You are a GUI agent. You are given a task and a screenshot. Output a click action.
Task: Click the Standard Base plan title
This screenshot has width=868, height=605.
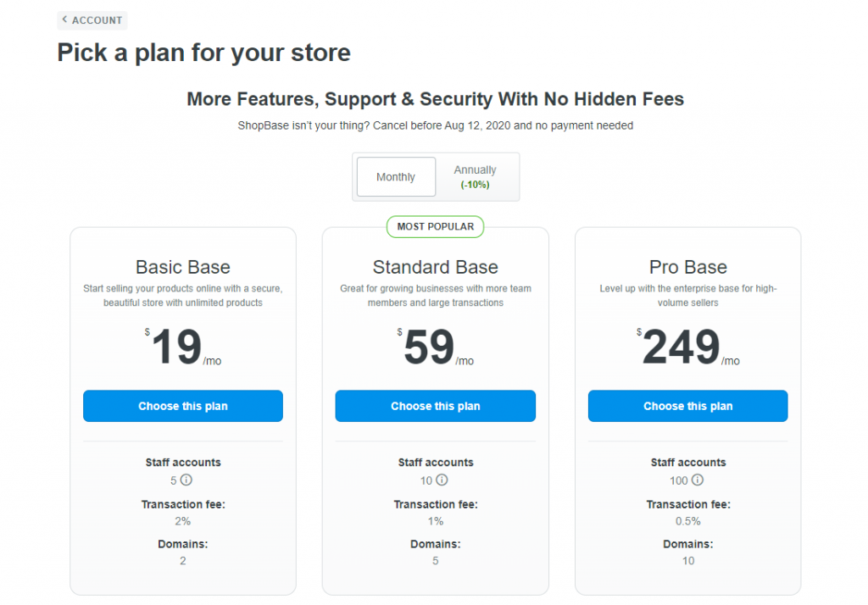[x=436, y=267]
